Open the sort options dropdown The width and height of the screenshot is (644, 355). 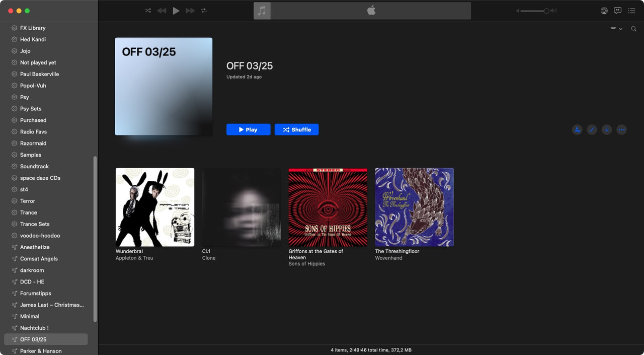pos(616,29)
